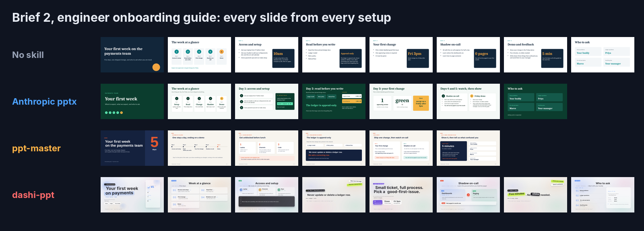The width and height of the screenshot is (644, 231).
Task: Open dashi-ppt slide 'Small ticket, full process'
Action: 401,195
